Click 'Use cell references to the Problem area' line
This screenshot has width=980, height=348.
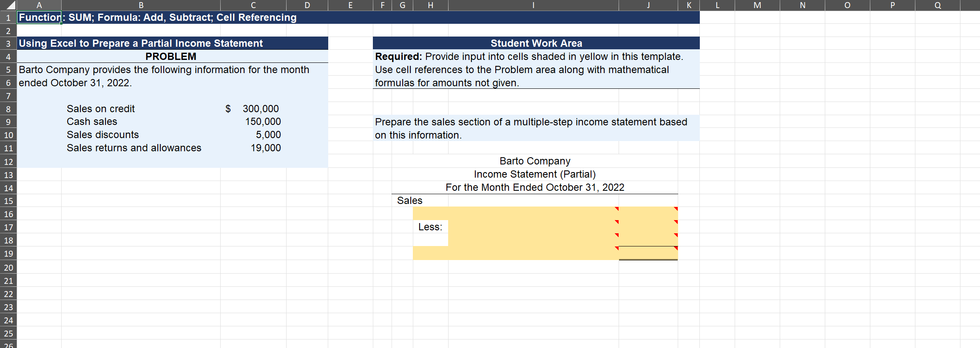click(522, 70)
